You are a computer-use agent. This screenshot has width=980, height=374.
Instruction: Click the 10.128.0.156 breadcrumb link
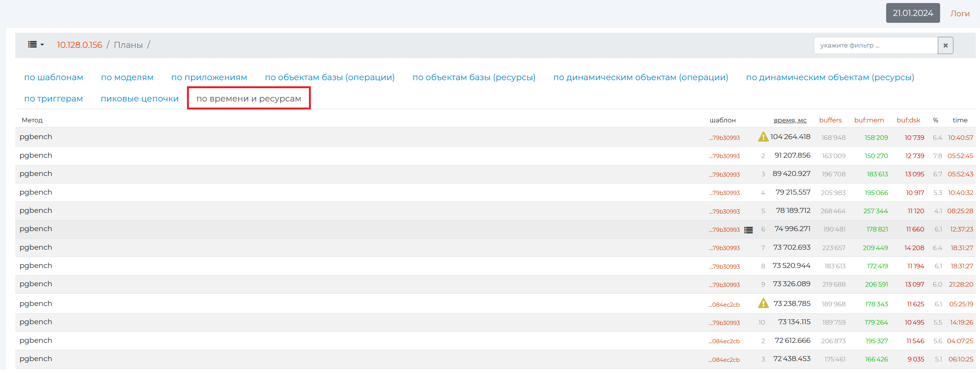coord(79,45)
